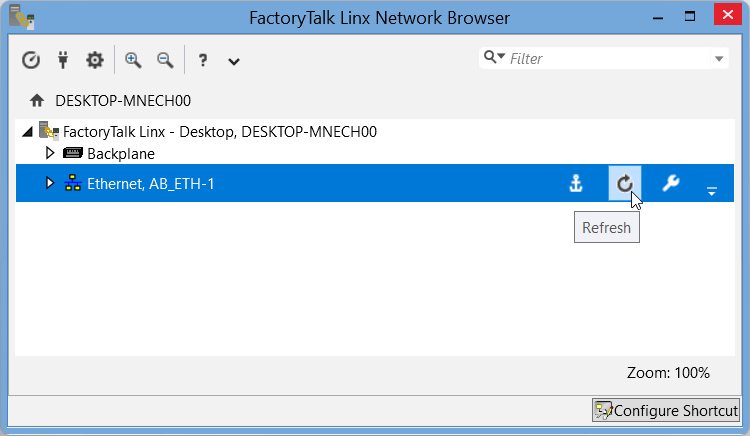The image size is (750, 436).
Task: Click the Configure Shortcut button
Action: 666,410
